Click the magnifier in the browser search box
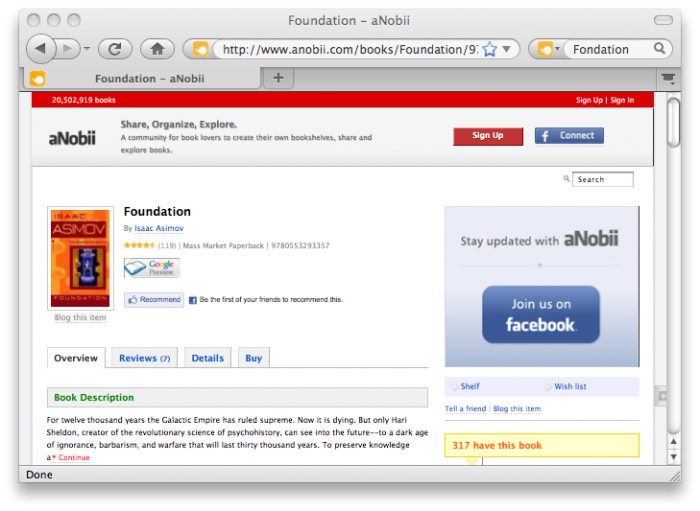The width and height of the screenshot is (700, 511). (659, 48)
